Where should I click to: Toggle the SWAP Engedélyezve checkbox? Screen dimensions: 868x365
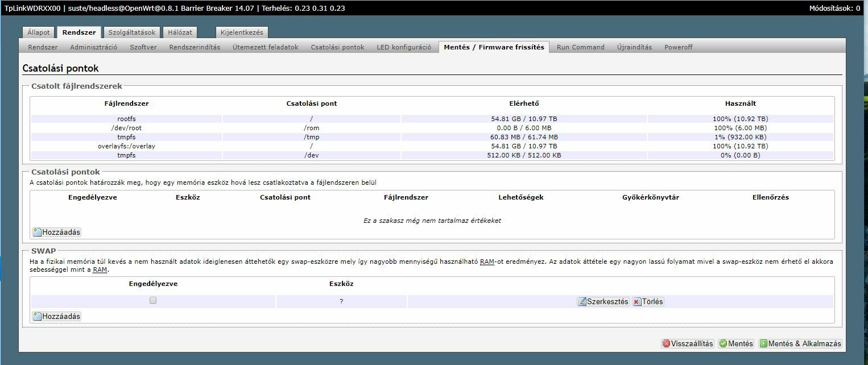(153, 300)
